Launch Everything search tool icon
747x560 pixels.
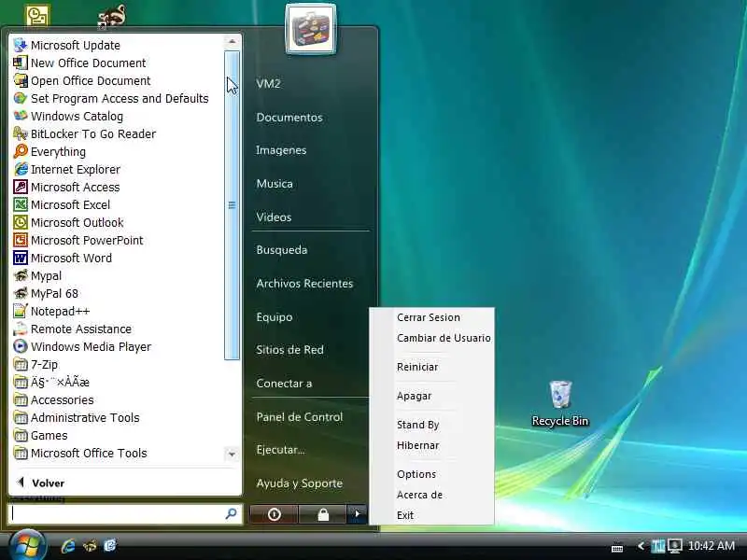pos(21,151)
